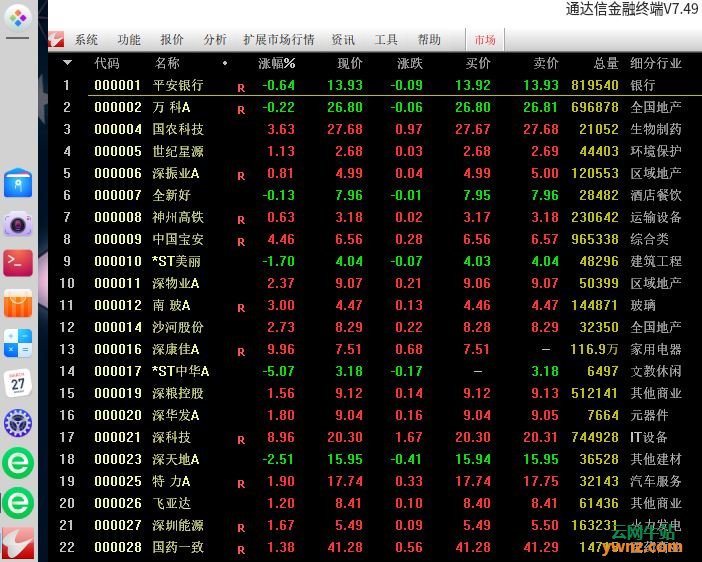Image resolution: width=702 pixels, height=562 pixels.
Task: Click the R marker on 国药一致 row
Action: [x=241, y=550]
